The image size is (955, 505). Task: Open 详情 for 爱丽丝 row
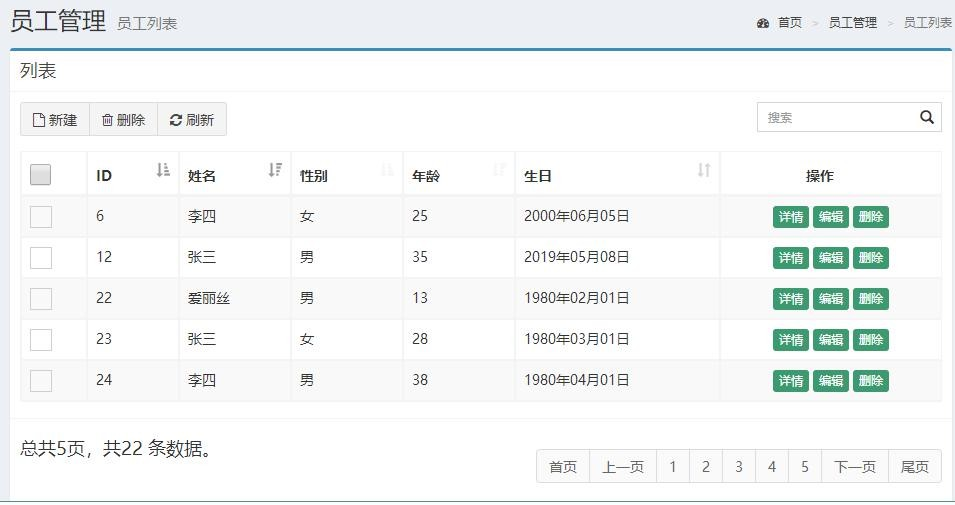click(791, 298)
